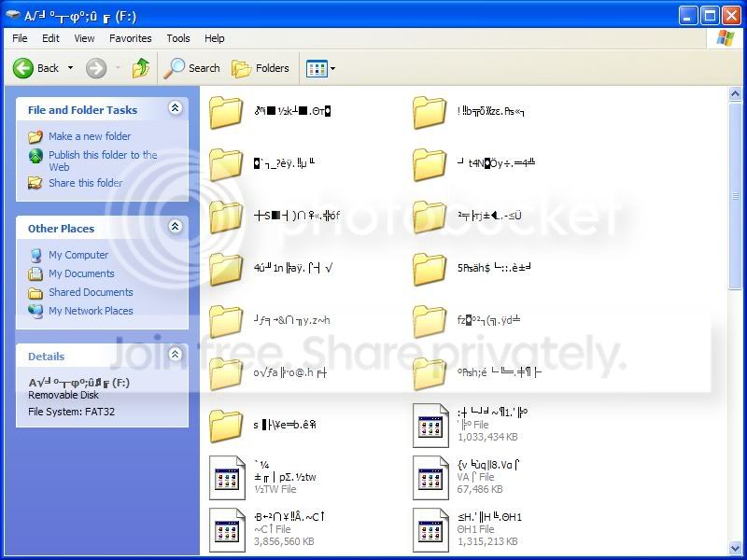Click the Forward arrow button
This screenshot has height=560, width=747.
tap(96, 68)
